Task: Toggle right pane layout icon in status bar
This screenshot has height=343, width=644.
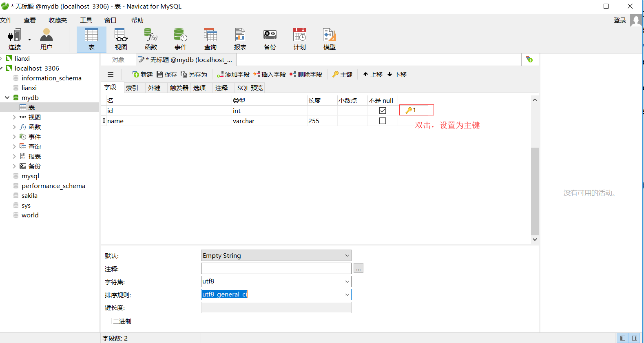Action: (x=635, y=338)
